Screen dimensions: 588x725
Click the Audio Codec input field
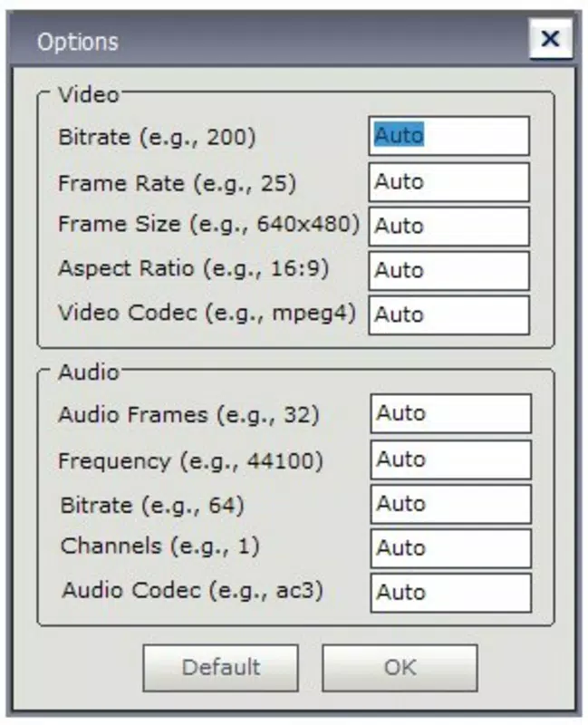click(450, 593)
